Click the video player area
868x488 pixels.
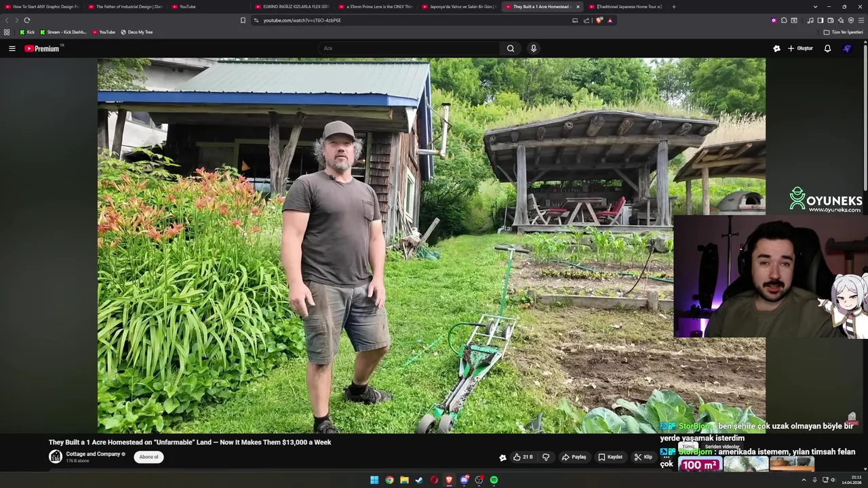click(431, 245)
